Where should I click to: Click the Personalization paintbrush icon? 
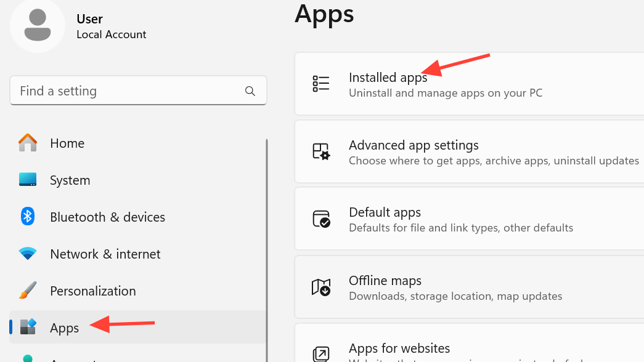[x=28, y=291]
